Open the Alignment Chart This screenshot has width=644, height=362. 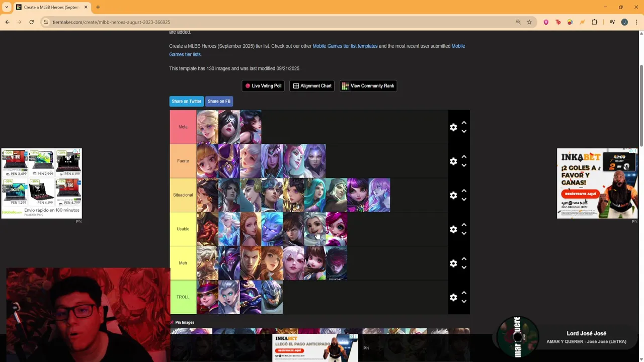pyautogui.click(x=312, y=86)
